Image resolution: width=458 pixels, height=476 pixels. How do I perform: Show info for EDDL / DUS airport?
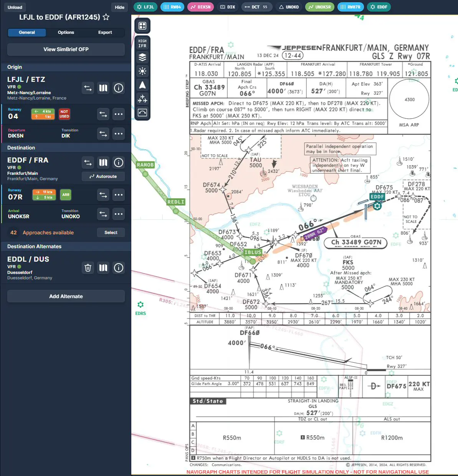(119, 268)
